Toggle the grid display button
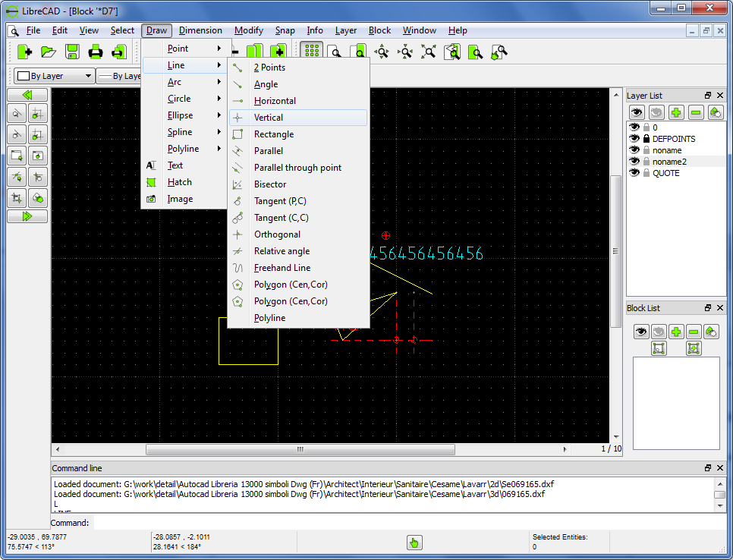733x560 pixels. click(312, 52)
